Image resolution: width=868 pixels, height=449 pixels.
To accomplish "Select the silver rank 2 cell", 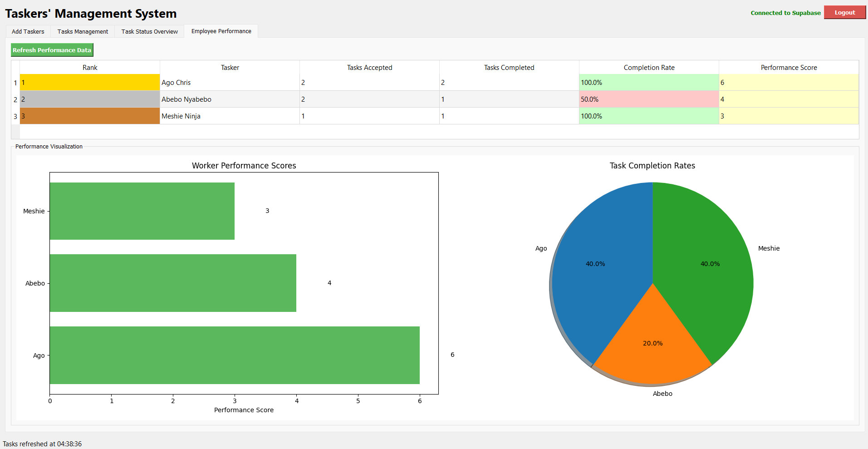I will point(90,99).
